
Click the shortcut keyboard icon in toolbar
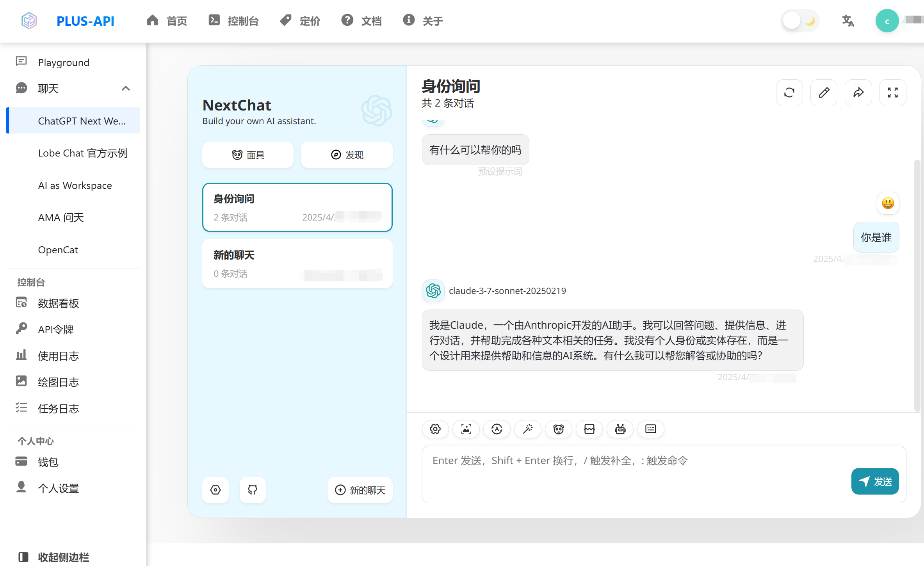click(651, 429)
